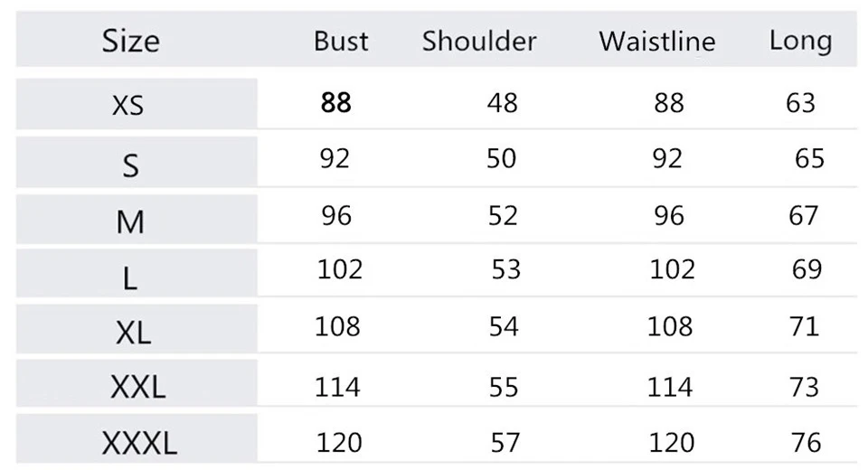Screen dimensions: 868x470
Task: Select waistline value 120 in the XXXL row
Action: (671, 442)
